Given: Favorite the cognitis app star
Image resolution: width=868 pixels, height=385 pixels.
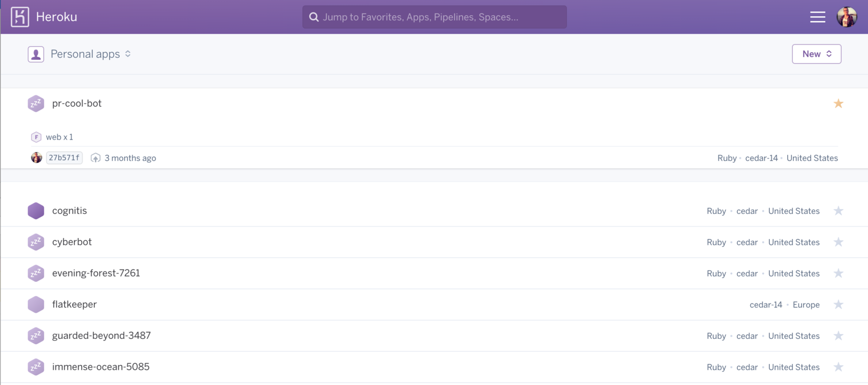Looking at the screenshot, I should pos(838,211).
